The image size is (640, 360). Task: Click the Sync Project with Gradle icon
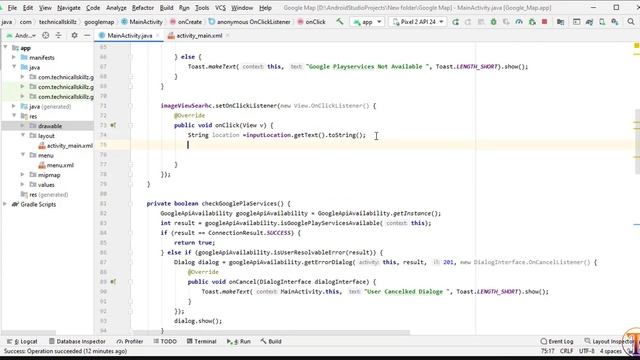tap(589, 22)
